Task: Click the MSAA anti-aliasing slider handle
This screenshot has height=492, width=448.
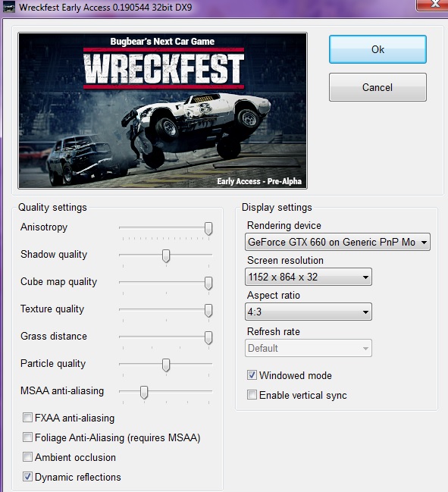Action: pyautogui.click(x=144, y=392)
